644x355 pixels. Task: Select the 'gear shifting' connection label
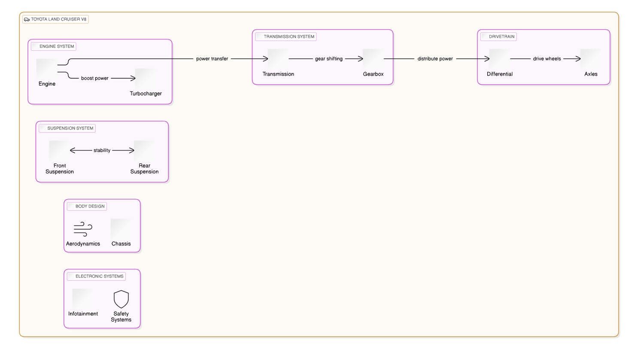coord(329,59)
